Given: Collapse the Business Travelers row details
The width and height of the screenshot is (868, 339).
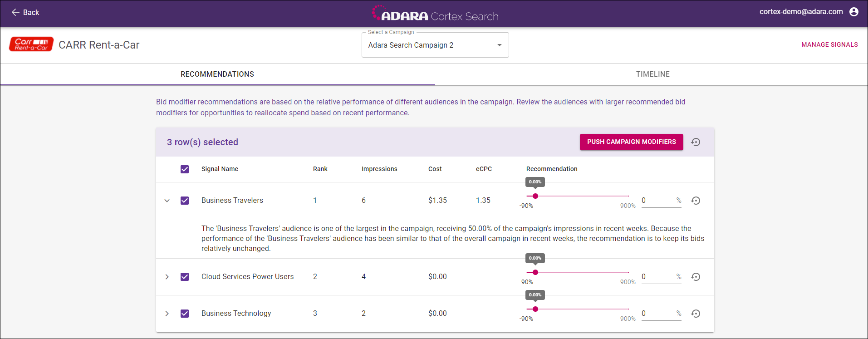Looking at the screenshot, I should [x=167, y=201].
